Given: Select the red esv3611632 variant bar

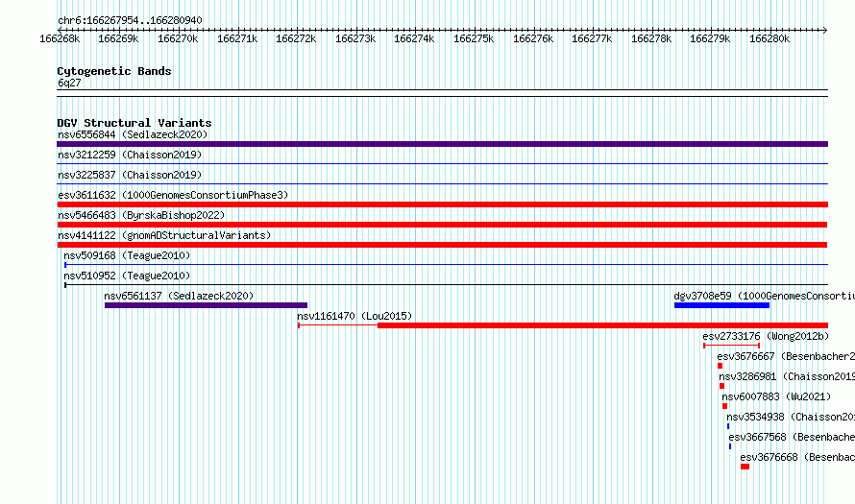Looking at the screenshot, I should tap(442, 204).
